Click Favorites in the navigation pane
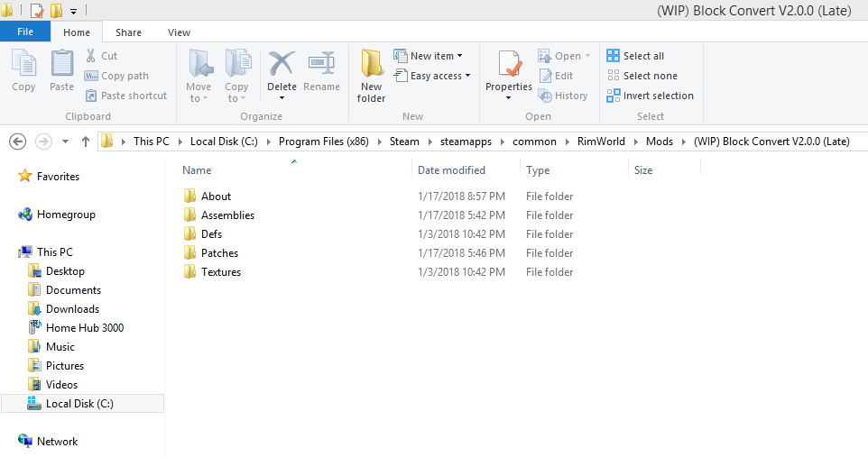 [58, 176]
